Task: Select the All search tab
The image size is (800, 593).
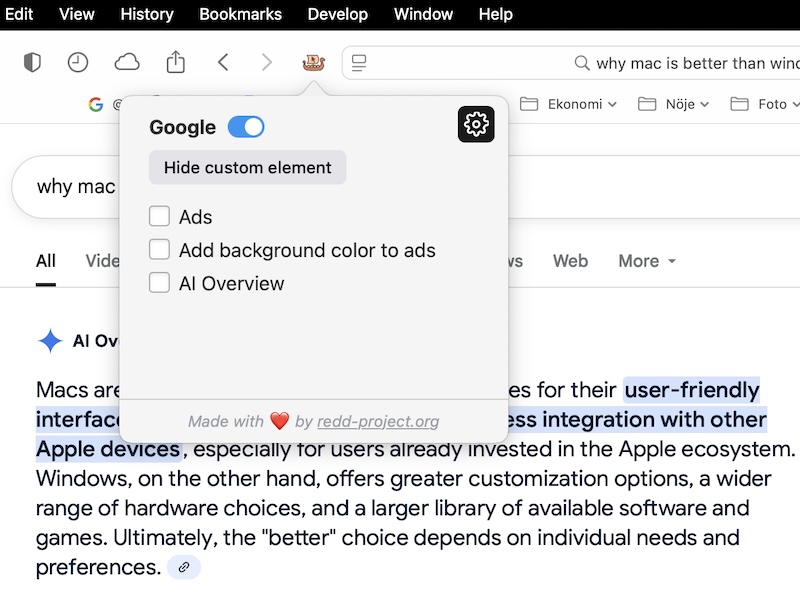Action: [x=45, y=261]
